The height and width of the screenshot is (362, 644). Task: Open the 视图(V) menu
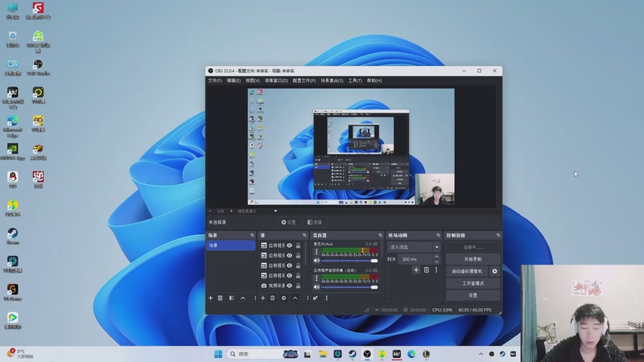pos(253,80)
